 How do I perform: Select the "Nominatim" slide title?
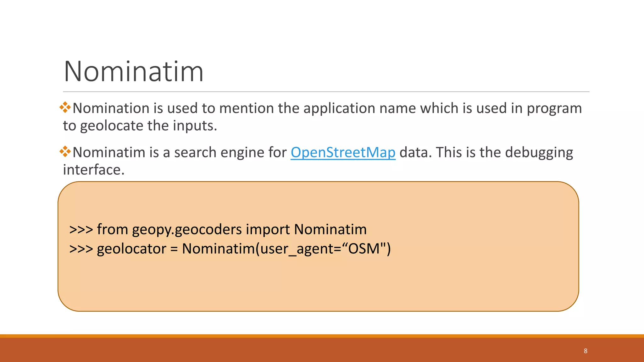(x=134, y=72)
